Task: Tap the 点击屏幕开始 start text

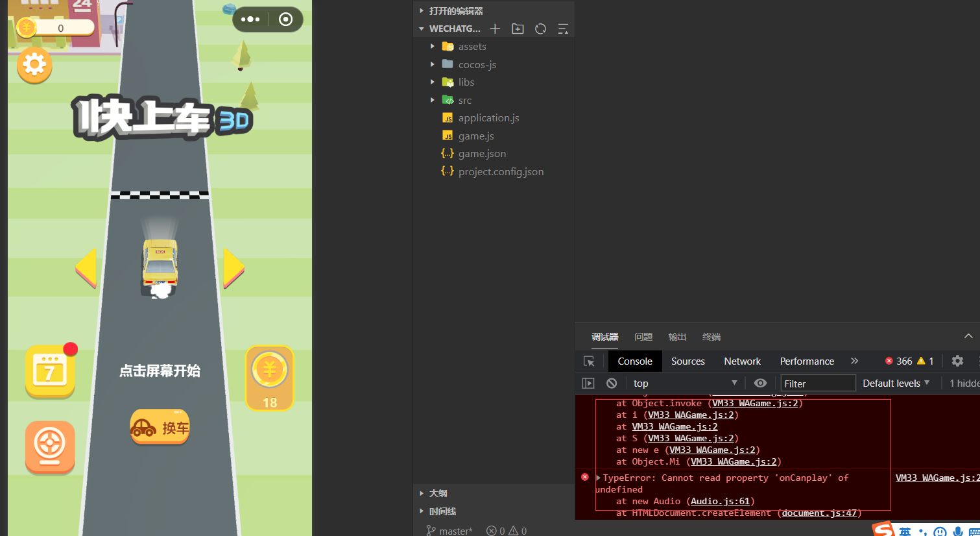Action: (160, 371)
